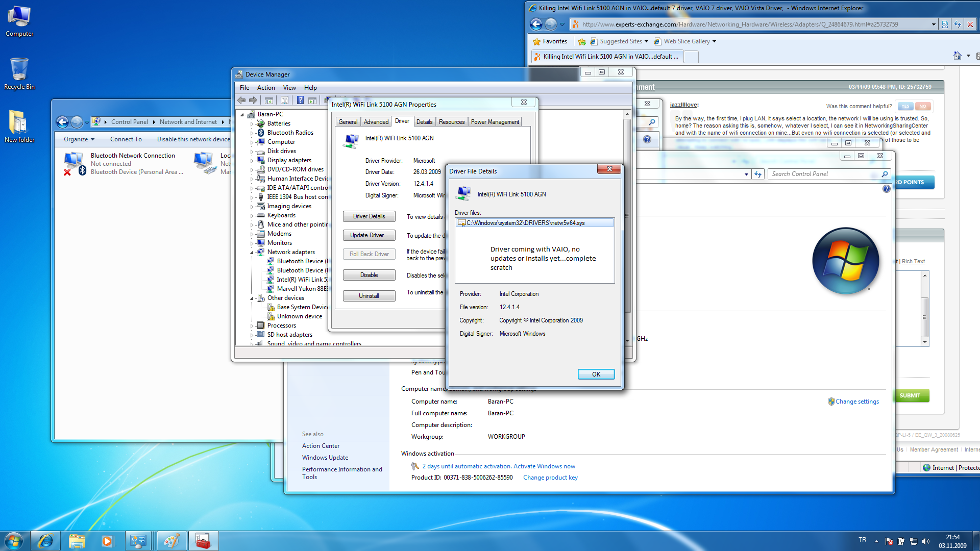Image resolution: width=980 pixels, height=551 pixels.
Task: Click the Internet Explorer Home icon
Action: (958, 56)
